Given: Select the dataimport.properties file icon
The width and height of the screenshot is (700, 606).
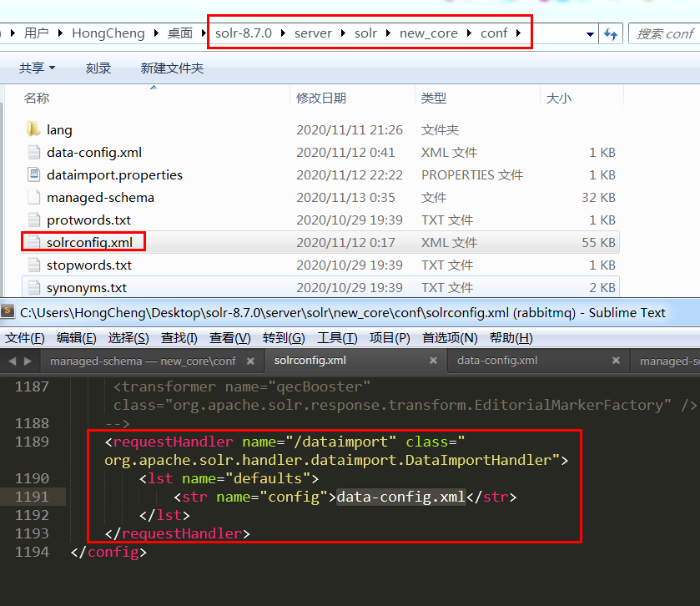Looking at the screenshot, I should point(34,174).
